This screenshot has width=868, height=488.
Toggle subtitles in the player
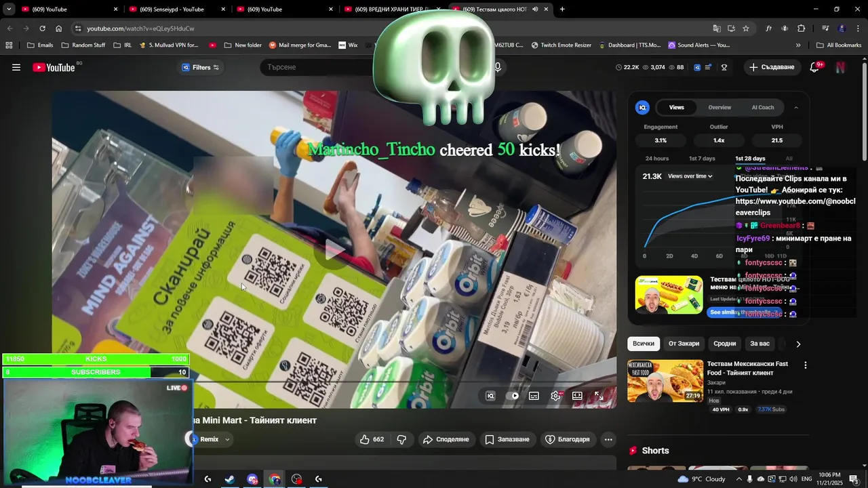(534, 396)
